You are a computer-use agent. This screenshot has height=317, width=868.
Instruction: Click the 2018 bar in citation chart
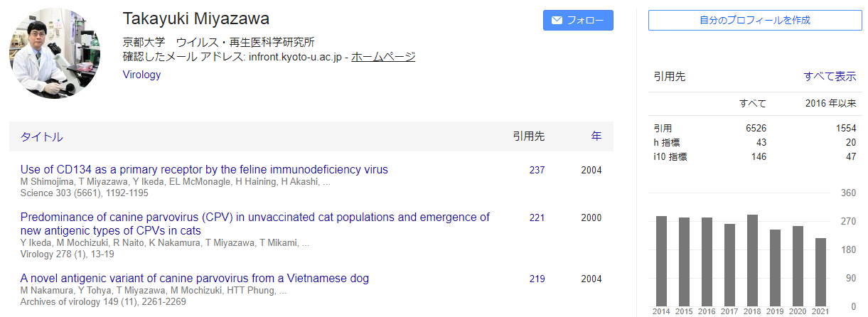752,260
